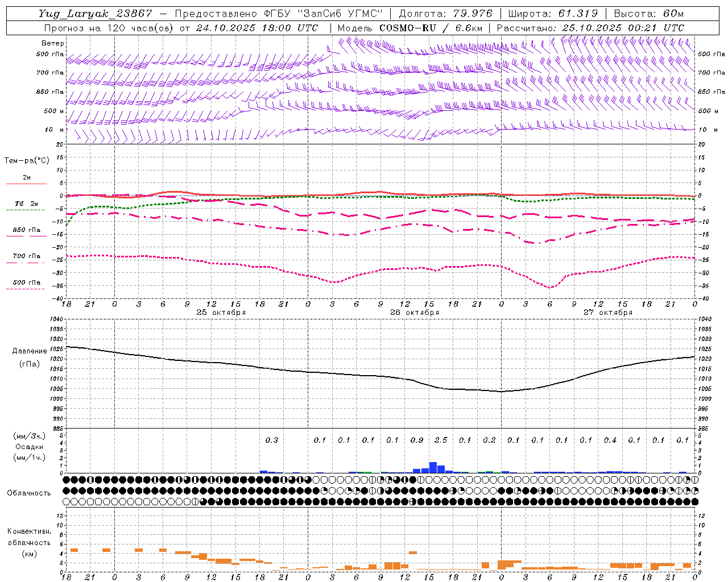Click the 0.2 precipitation value

(489, 440)
